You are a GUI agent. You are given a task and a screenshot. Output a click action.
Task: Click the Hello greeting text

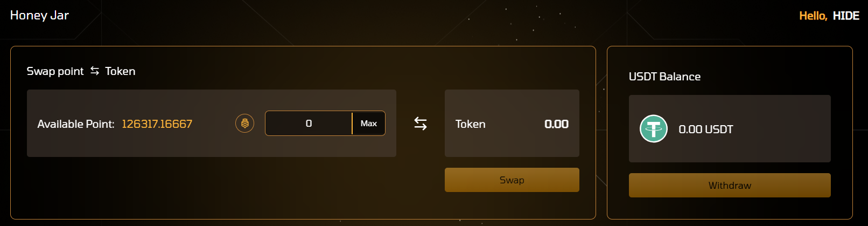pyautogui.click(x=813, y=16)
